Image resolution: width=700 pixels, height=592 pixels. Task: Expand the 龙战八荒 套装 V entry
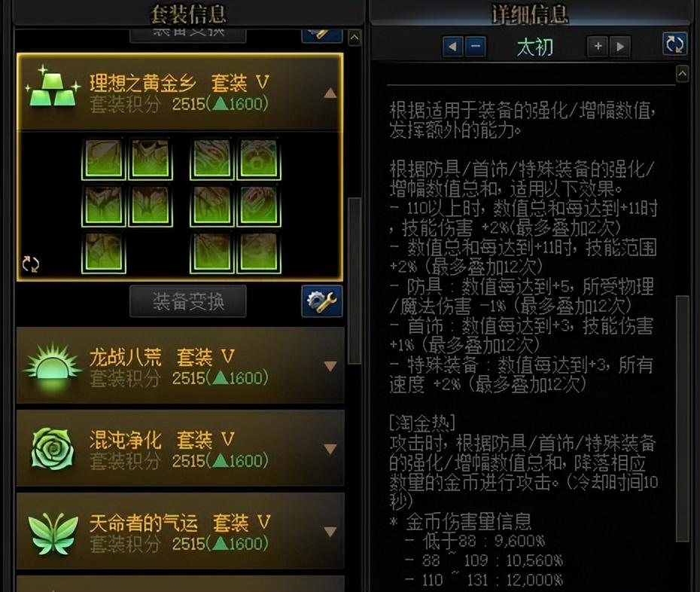tap(330, 366)
